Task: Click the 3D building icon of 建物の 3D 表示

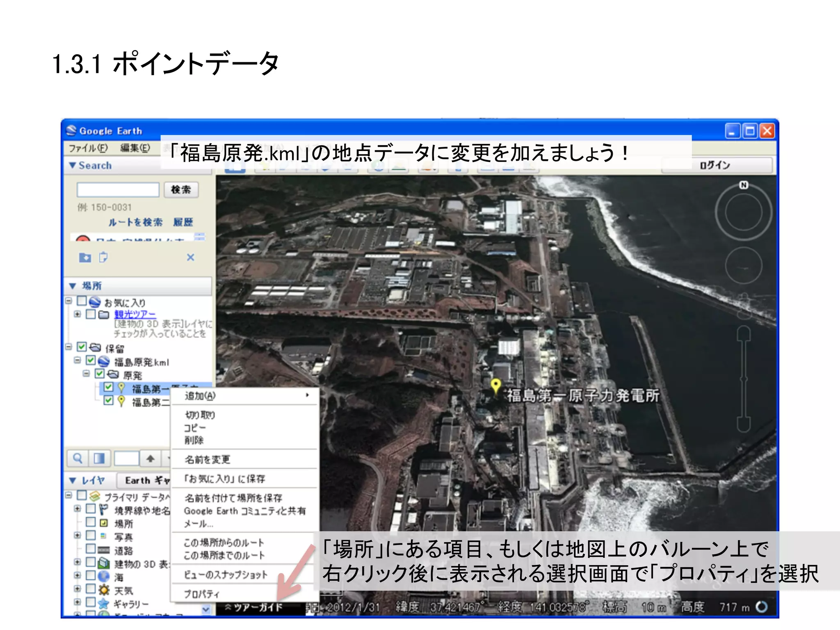Action: click(104, 563)
